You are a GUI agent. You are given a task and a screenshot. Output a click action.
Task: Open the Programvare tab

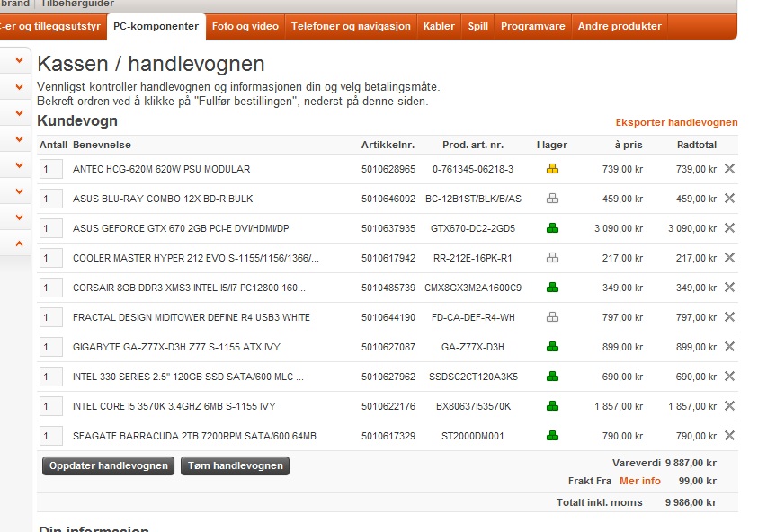[x=532, y=26]
